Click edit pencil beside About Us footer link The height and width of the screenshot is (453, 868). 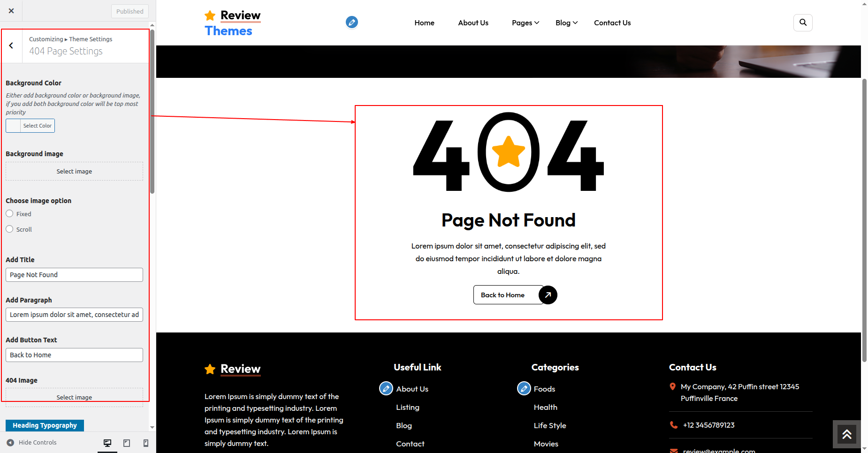[x=386, y=389]
